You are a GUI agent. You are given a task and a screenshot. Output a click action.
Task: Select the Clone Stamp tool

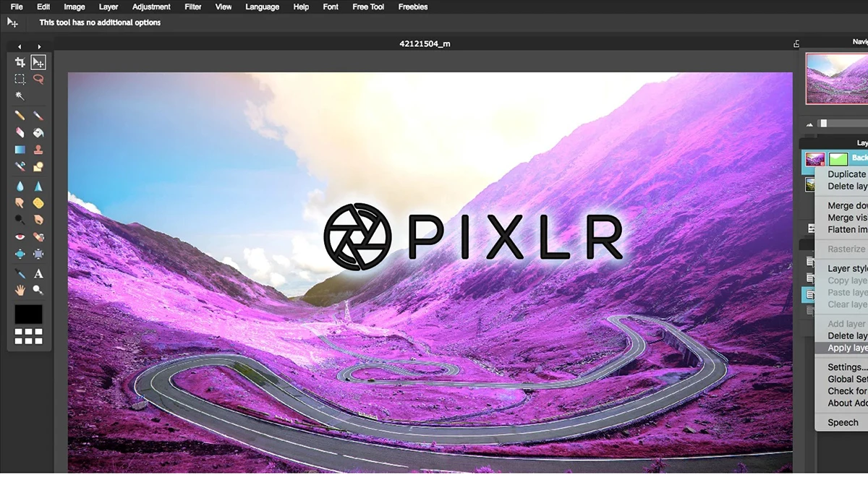click(x=38, y=150)
